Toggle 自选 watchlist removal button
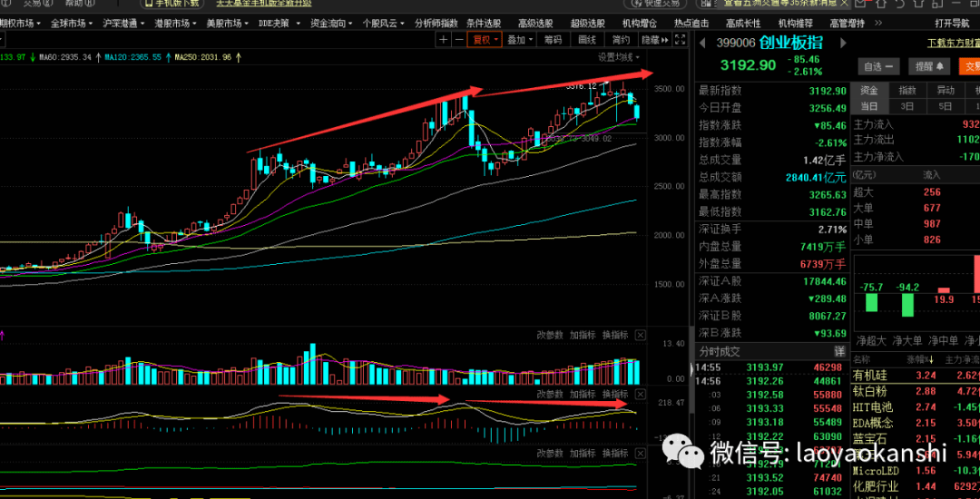Image resolution: width=980 pixels, height=499 pixels. [878, 66]
